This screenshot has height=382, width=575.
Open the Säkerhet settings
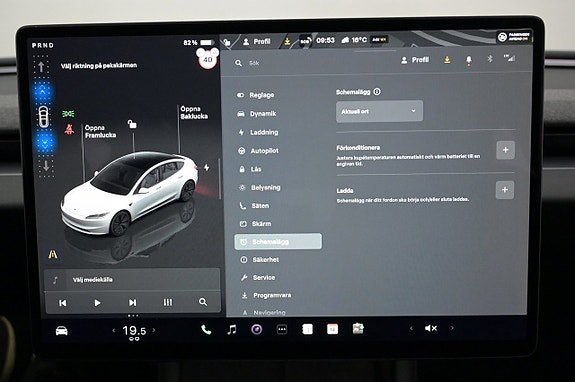[260, 260]
